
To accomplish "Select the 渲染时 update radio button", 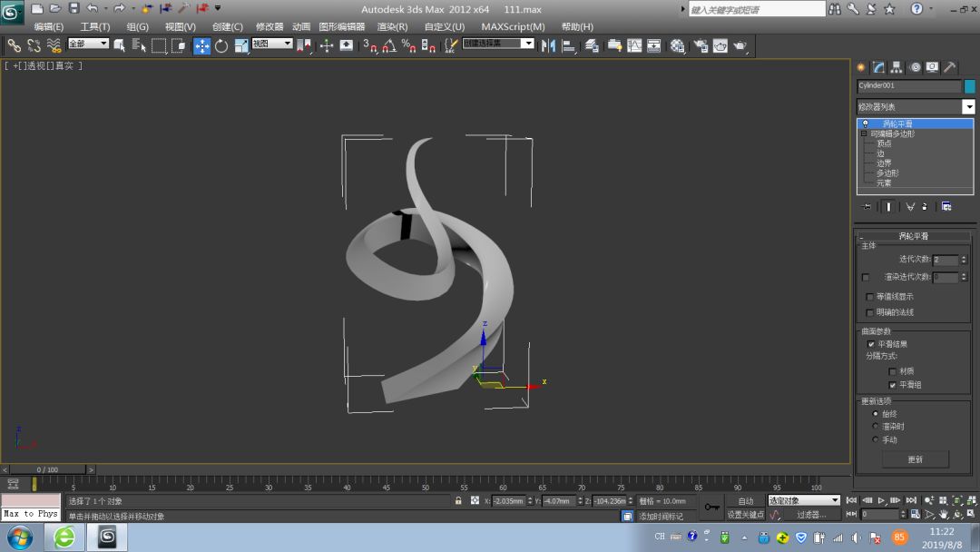I will (x=875, y=427).
